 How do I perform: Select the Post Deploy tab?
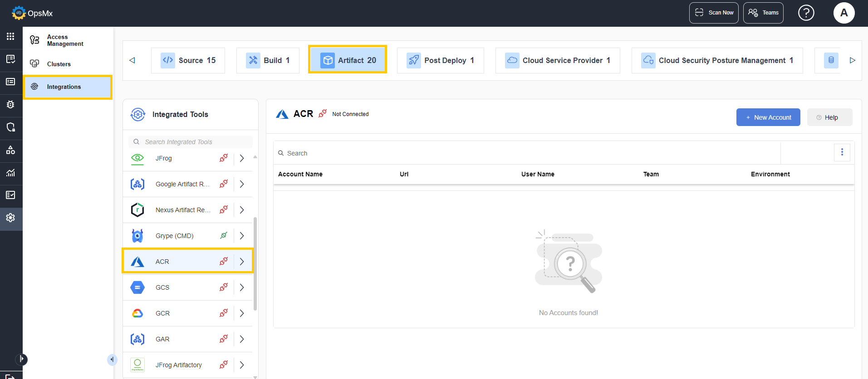point(440,60)
